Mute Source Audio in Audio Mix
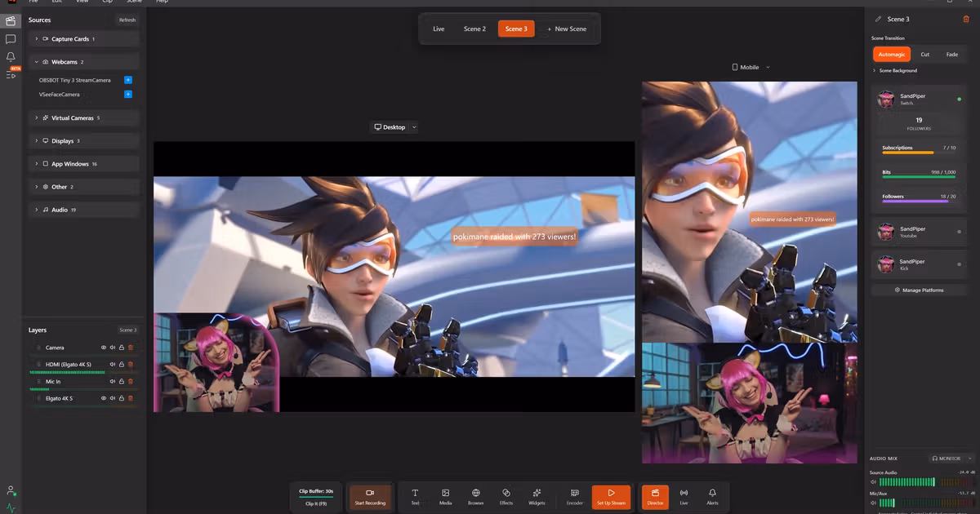This screenshot has width=980, height=514. [873, 482]
